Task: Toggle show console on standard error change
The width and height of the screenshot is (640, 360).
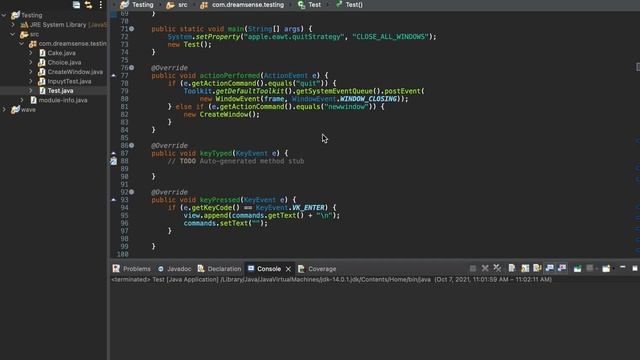Action: pos(562,268)
